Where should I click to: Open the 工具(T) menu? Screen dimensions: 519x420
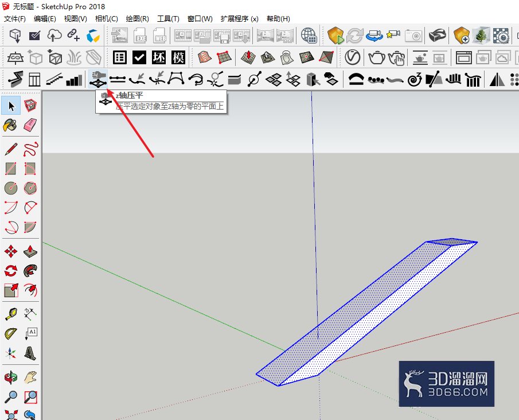168,19
